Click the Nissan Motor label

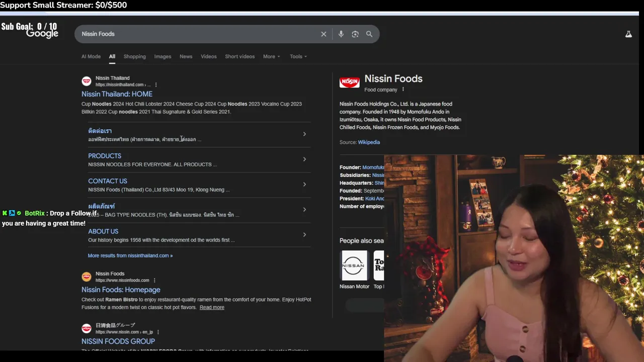pos(354,287)
